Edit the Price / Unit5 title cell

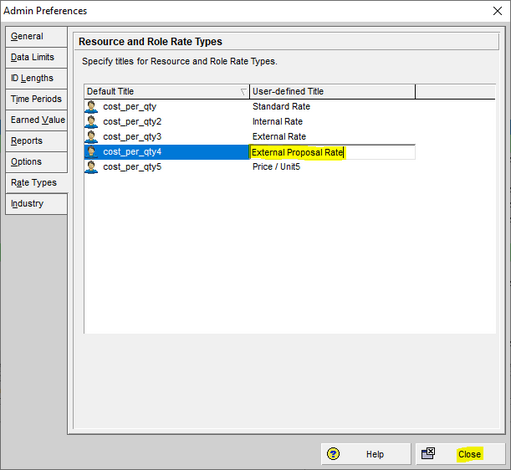click(x=332, y=167)
